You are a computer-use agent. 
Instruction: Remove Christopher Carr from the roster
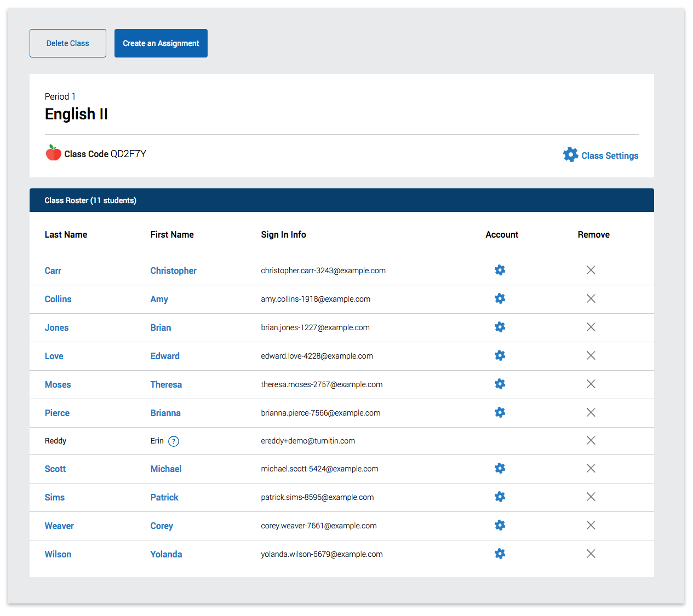coord(591,270)
